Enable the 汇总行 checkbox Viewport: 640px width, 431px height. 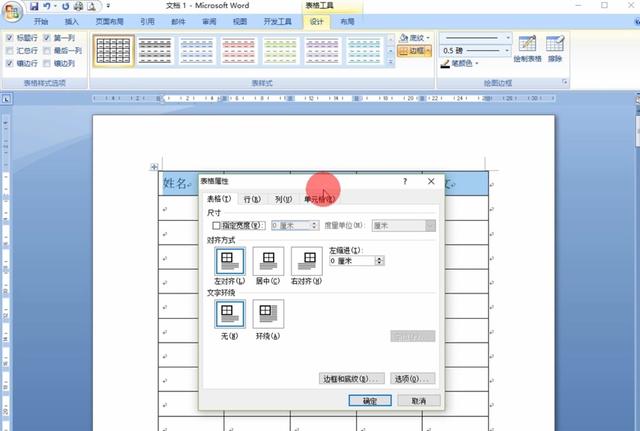coord(10,51)
